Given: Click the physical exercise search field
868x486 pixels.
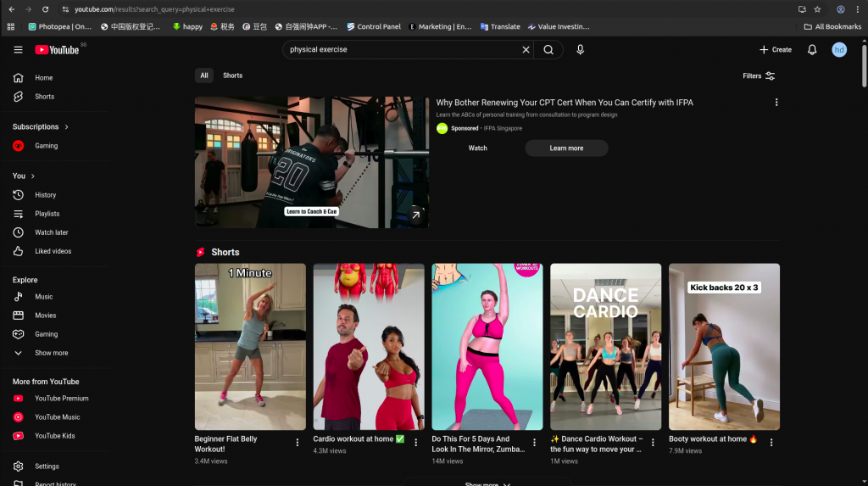Looking at the screenshot, I should pos(398,50).
